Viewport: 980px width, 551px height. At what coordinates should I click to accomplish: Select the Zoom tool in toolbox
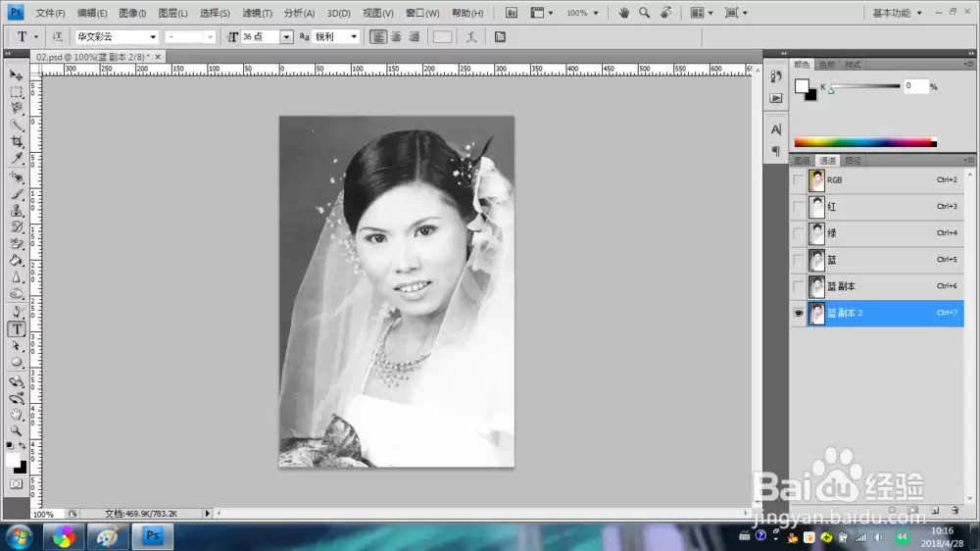pos(17,431)
